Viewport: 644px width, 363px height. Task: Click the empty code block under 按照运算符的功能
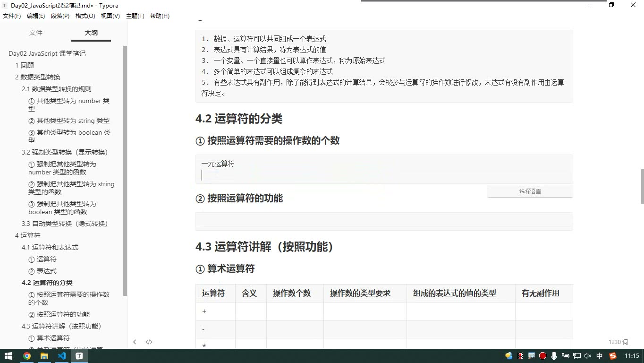tap(384, 221)
